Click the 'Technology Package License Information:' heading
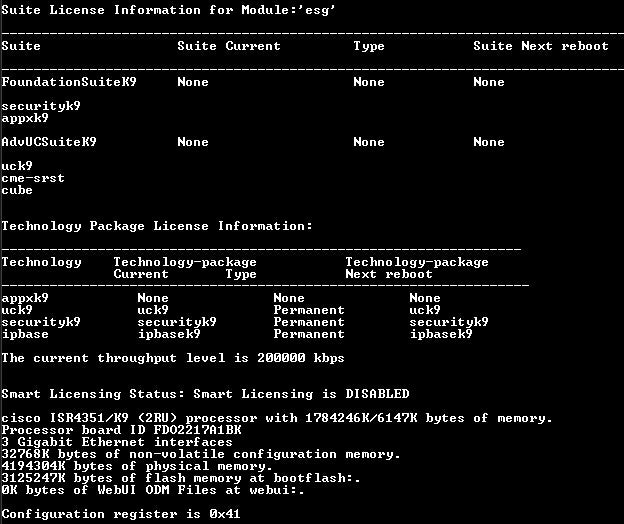This screenshot has height=524, width=624. click(x=157, y=226)
